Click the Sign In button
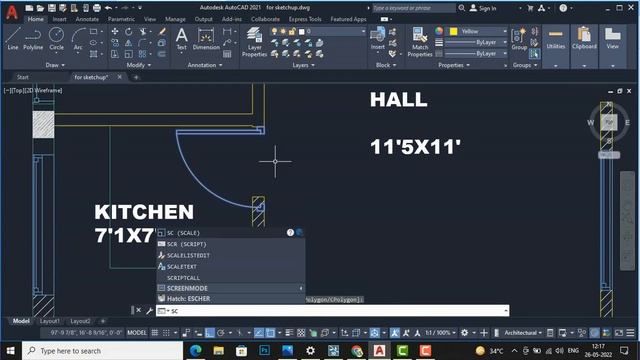The image size is (640, 360). point(483,8)
